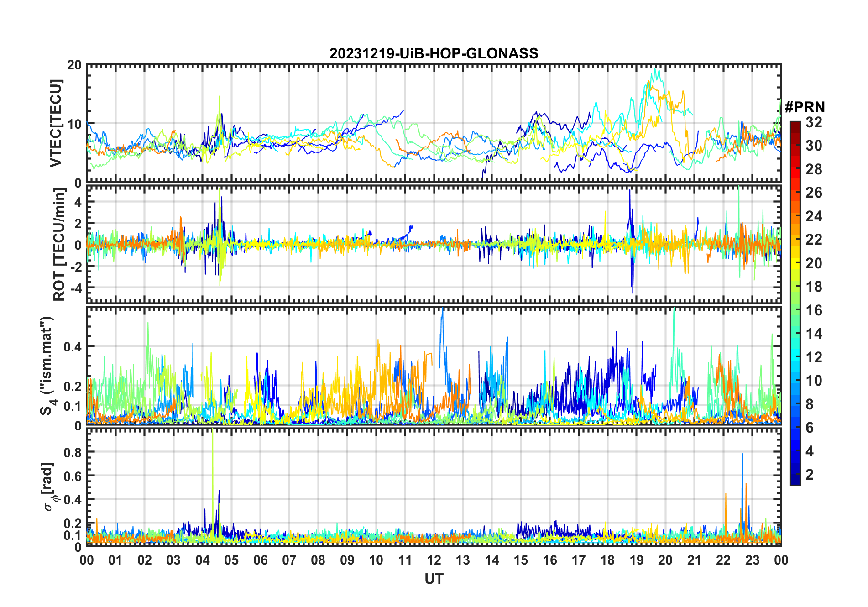The height and width of the screenshot is (607, 868).
Task: Select UT axis hour tick "07"
Action: click(289, 560)
